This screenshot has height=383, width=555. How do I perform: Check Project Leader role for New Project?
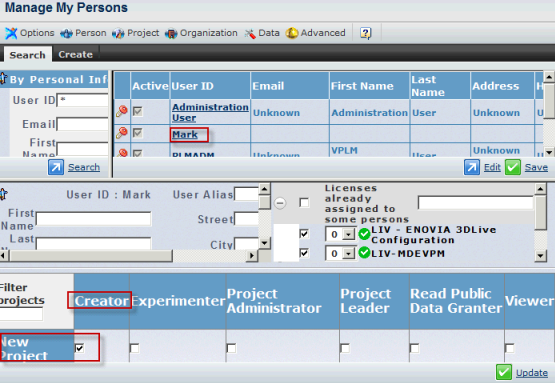[345, 348]
